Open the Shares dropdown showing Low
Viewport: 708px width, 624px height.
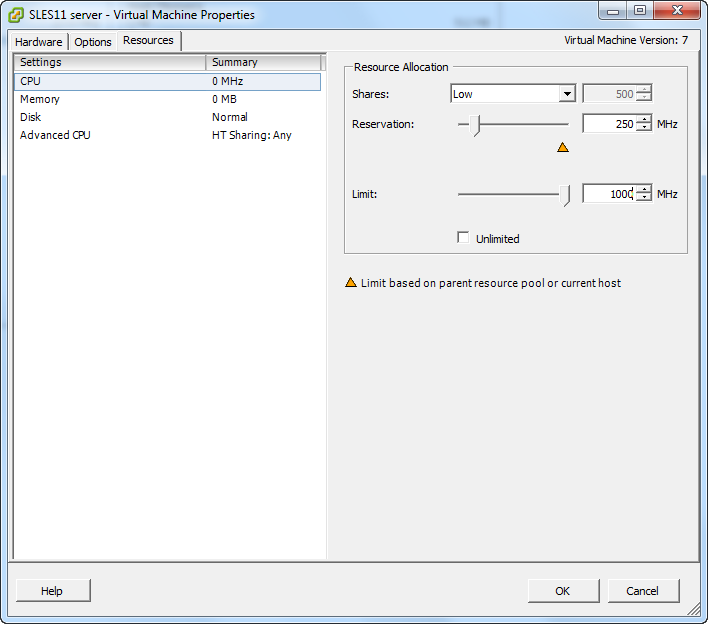click(513, 94)
